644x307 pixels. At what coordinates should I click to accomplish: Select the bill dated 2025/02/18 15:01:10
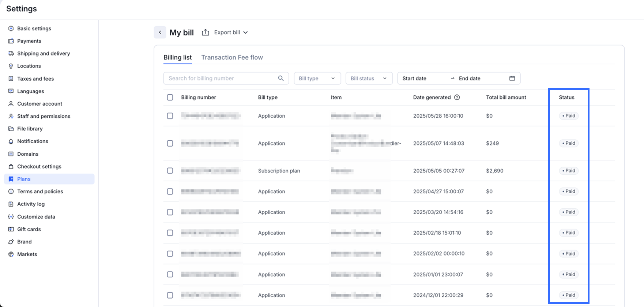[x=170, y=233]
